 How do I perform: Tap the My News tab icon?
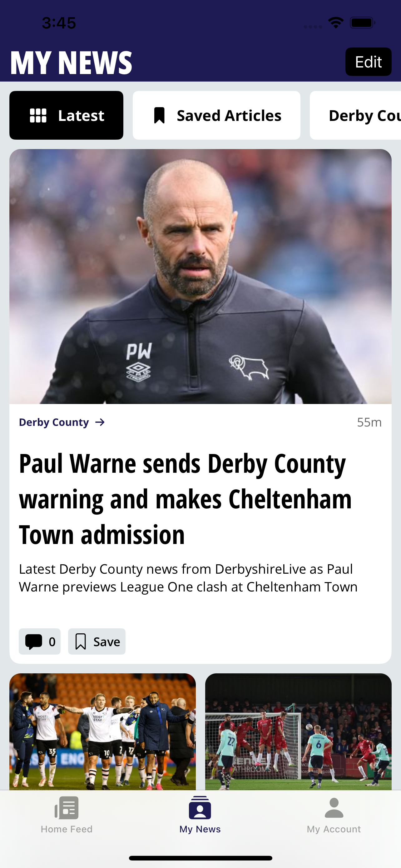coord(200,808)
